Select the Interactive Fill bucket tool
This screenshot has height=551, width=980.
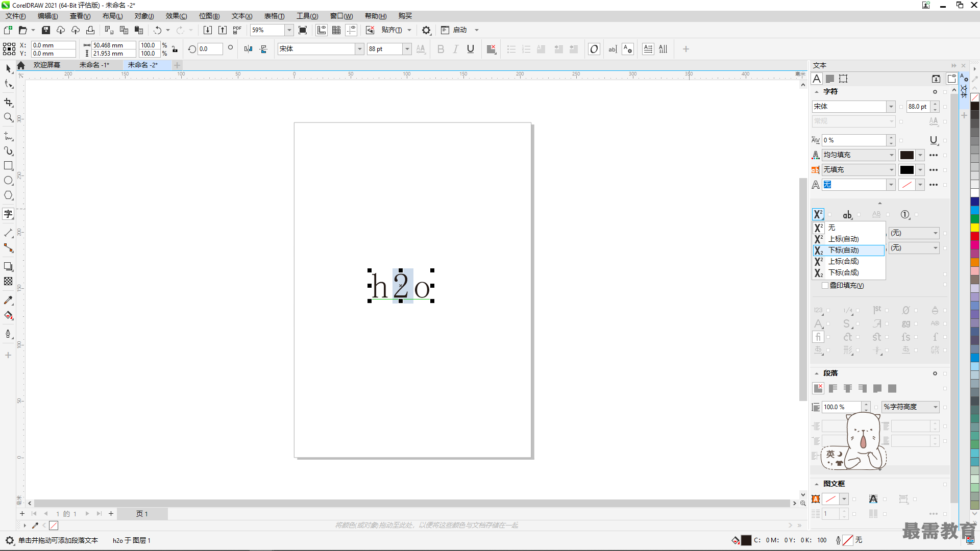[8, 315]
